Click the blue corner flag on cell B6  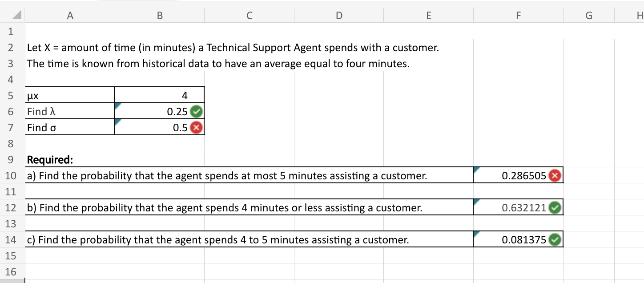coord(118,106)
